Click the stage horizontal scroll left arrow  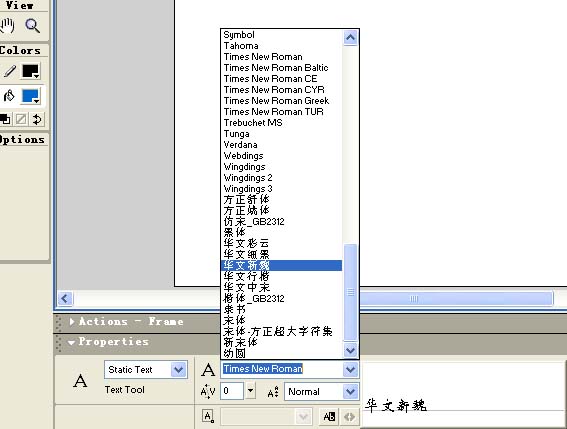pyautogui.click(x=65, y=299)
